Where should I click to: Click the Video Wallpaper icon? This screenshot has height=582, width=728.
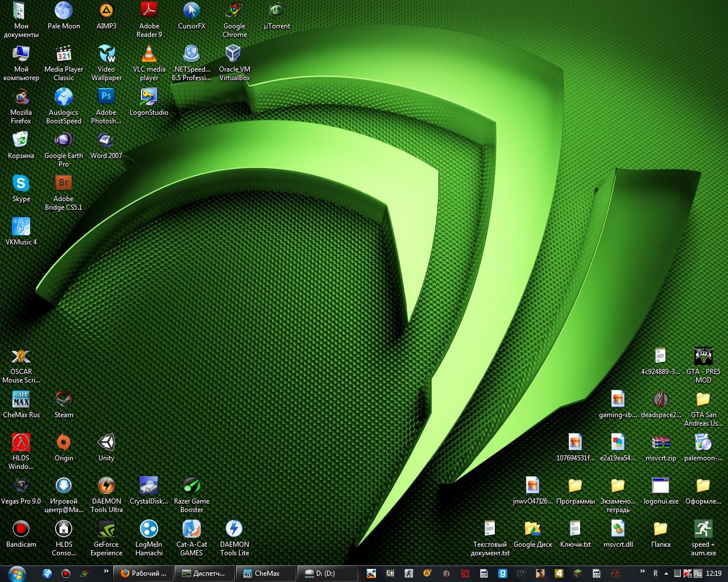(106, 63)
